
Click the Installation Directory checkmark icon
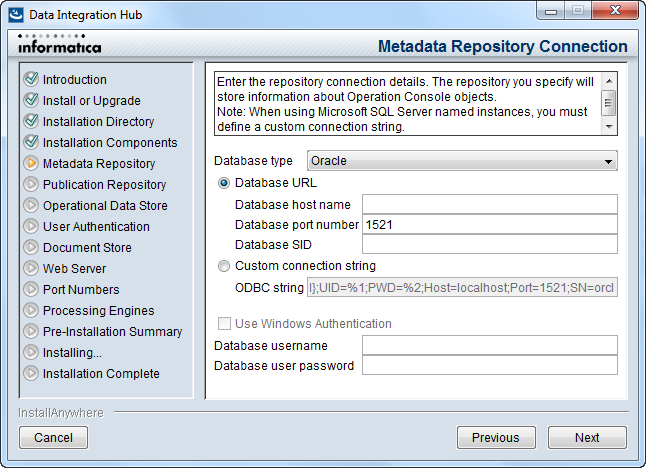tap(31, 121)
